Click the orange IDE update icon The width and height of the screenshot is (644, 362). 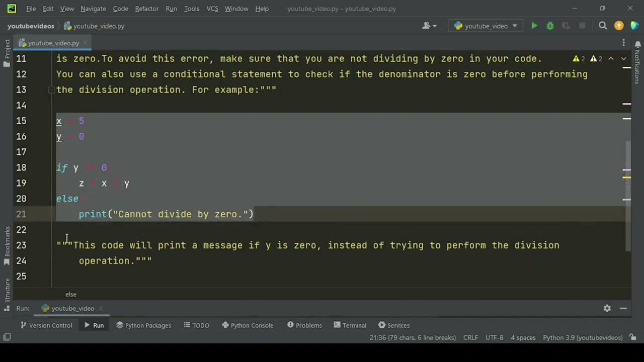click(619, 26)
